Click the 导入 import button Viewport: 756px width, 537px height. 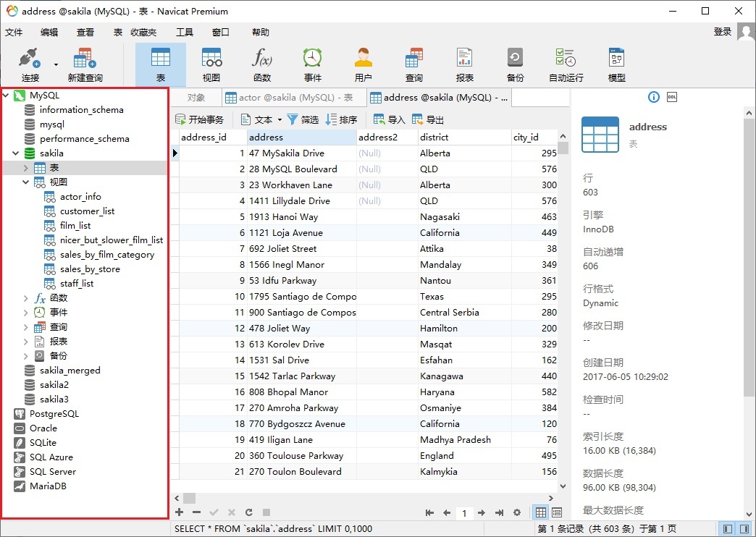(x=389, y=119)
